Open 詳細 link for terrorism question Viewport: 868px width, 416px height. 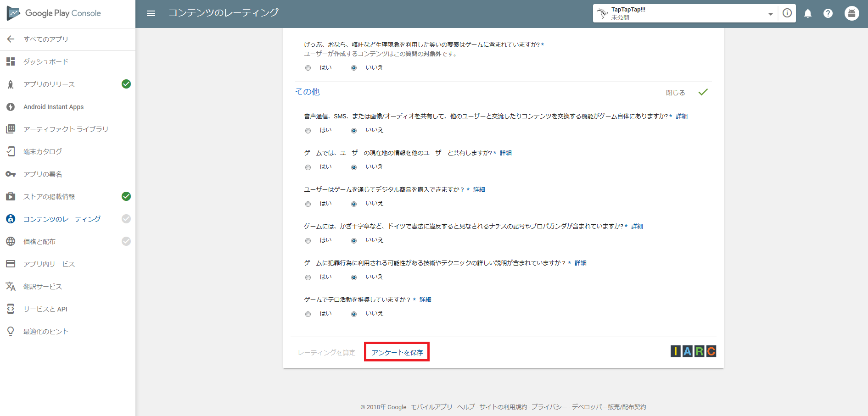pyautogui.click(x=426, y=300)
